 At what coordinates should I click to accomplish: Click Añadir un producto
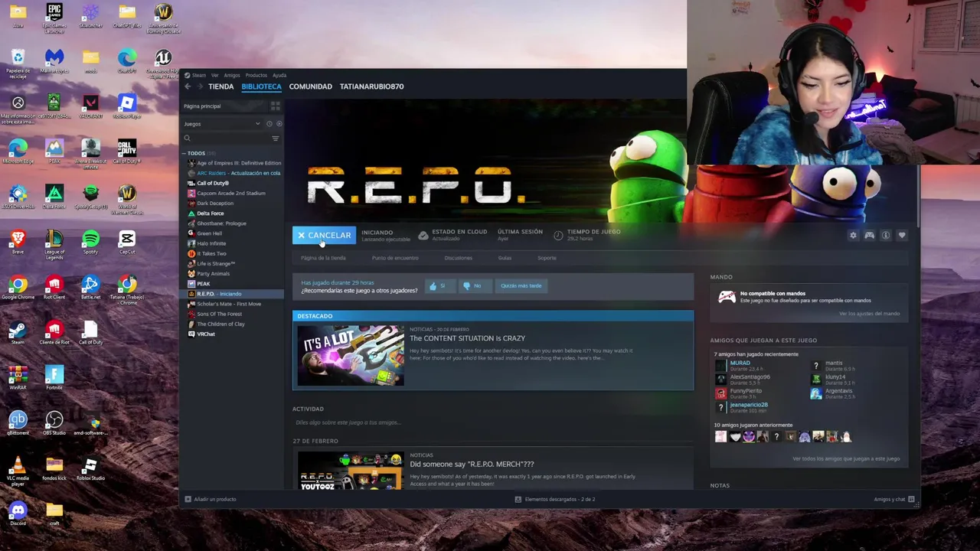coord(211,499)
